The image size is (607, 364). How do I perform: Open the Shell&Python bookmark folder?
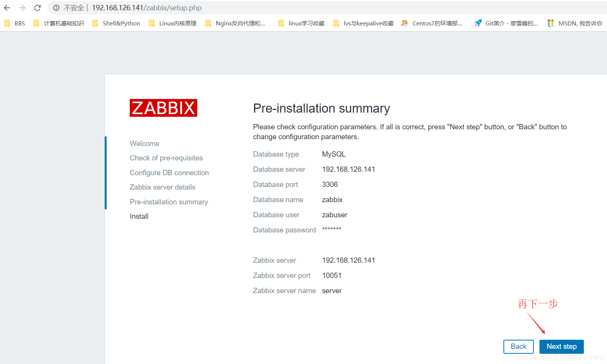click(x=116, y=23)
